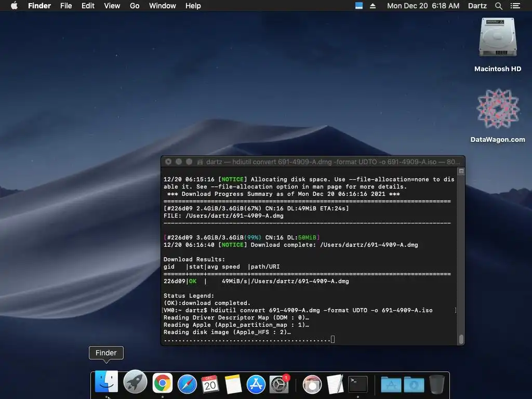The height and width of the screenshot is (399, 532).
Task: Click the date and time clock
Action: [423, 6]
